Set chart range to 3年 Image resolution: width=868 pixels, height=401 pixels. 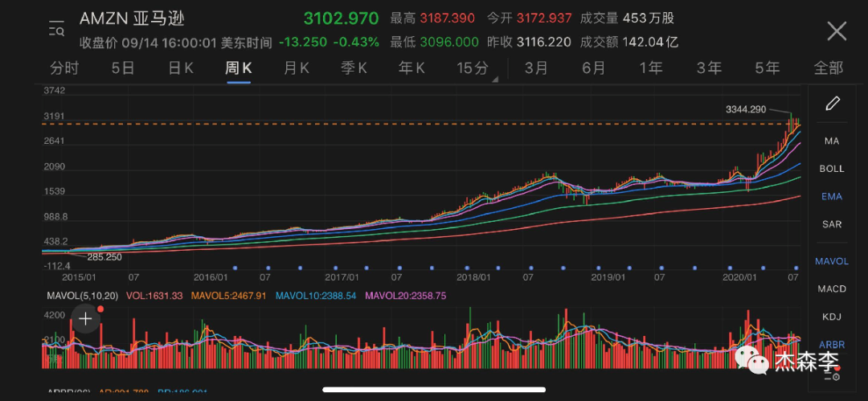(709, 68)
